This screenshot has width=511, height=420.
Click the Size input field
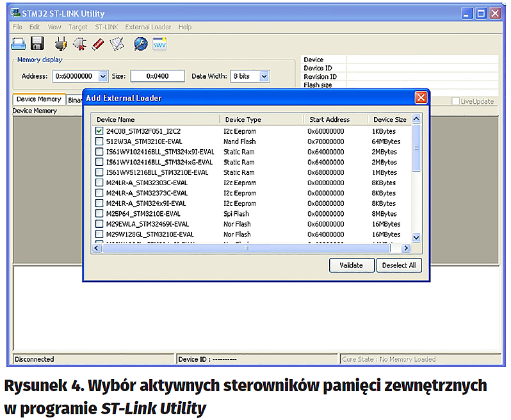pos(157,76)
